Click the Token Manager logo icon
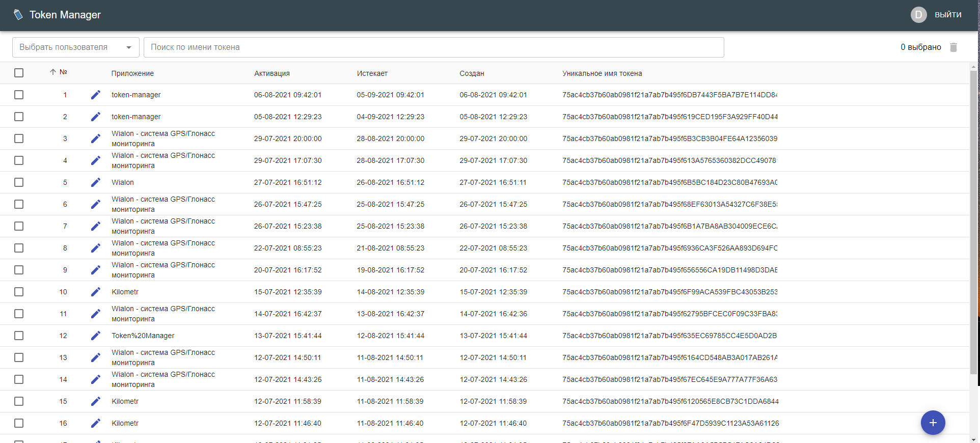 coord(18,15)
